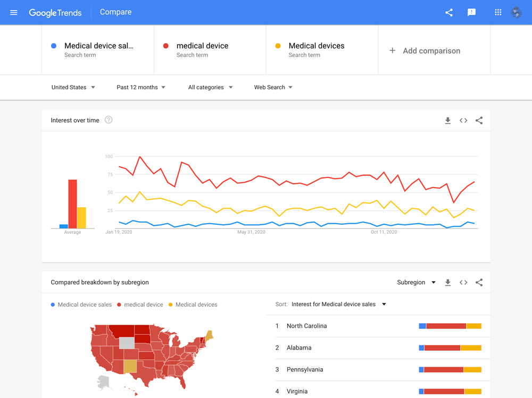Click 'Medical devices' legend label under breakdown

pos(196,304)
